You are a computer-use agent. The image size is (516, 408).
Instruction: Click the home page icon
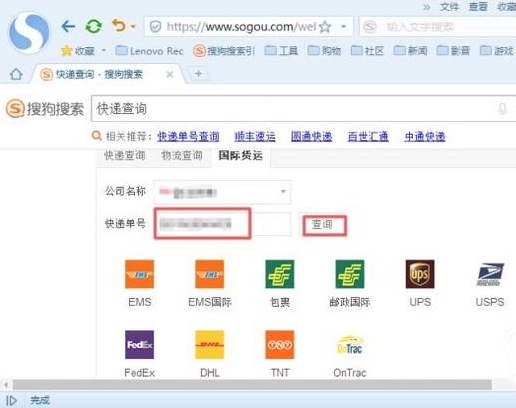point(16,74)
